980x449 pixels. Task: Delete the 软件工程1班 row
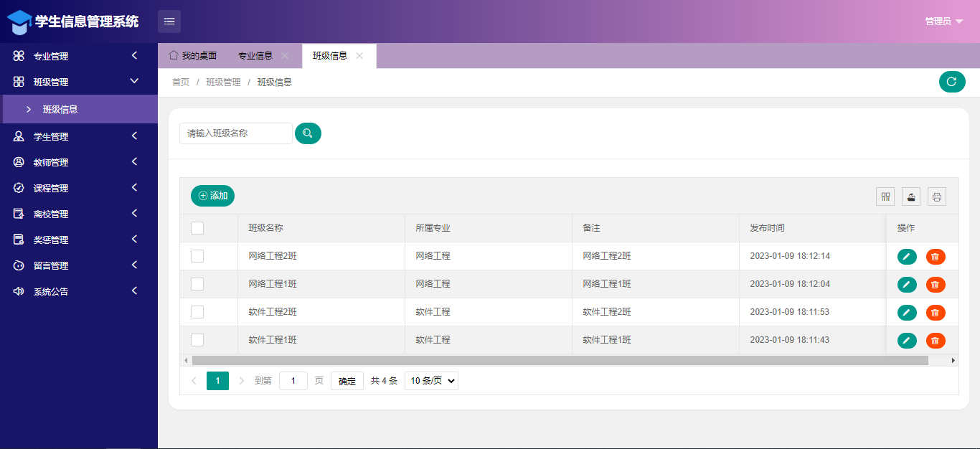coord(936,341)
